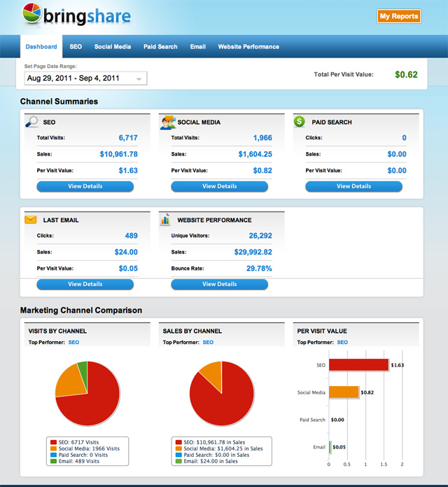Click green swatch beside 'Email: $24.00 in Sales'
Image resolution: width=448 pixels, height=487 pixels.
[x=178, y=461]
